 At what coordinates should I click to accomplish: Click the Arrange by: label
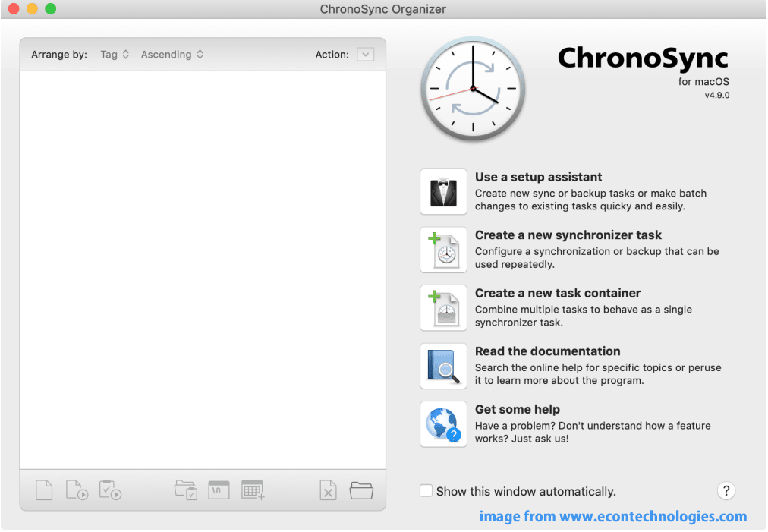[x=59, y=55]
